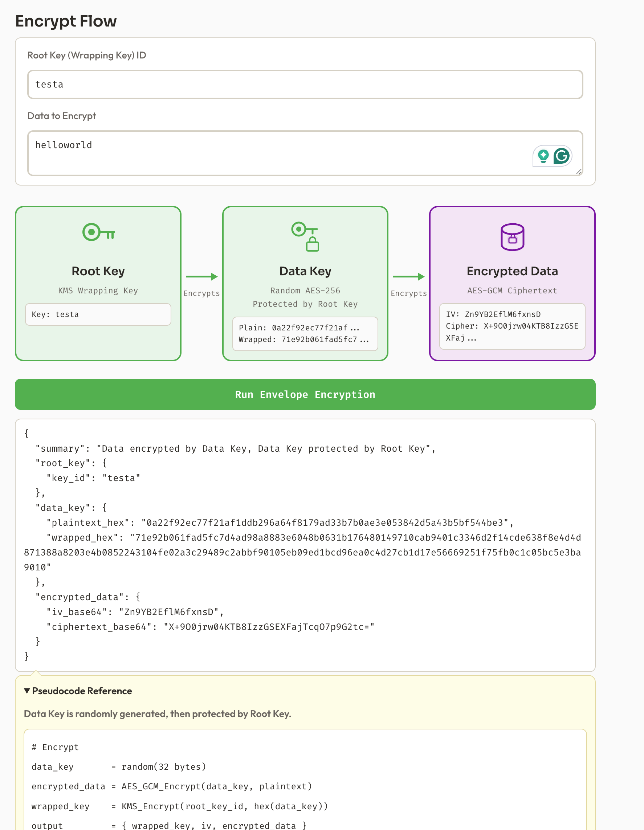Image resolution: width=644 pixels, height=830 pixels.
Task: Click the '"data_key": {' JSON line
Action: (71, 508)
